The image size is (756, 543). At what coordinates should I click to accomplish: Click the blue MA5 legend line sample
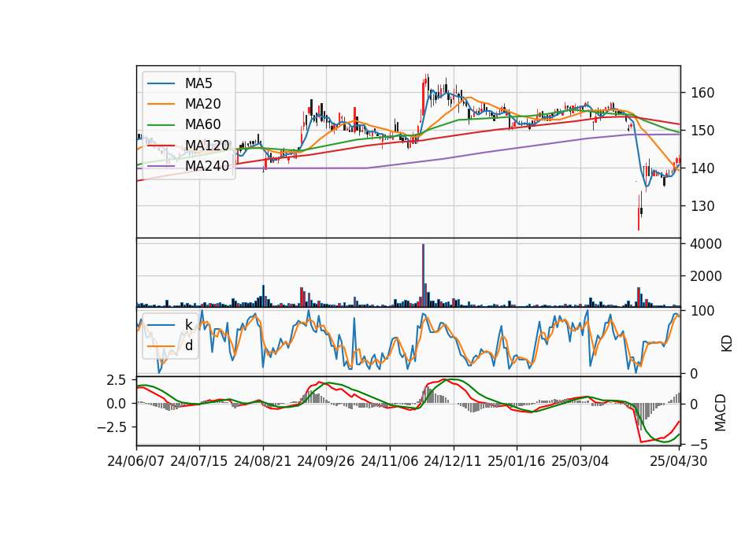pyautogui.click(x=161, y=84)
